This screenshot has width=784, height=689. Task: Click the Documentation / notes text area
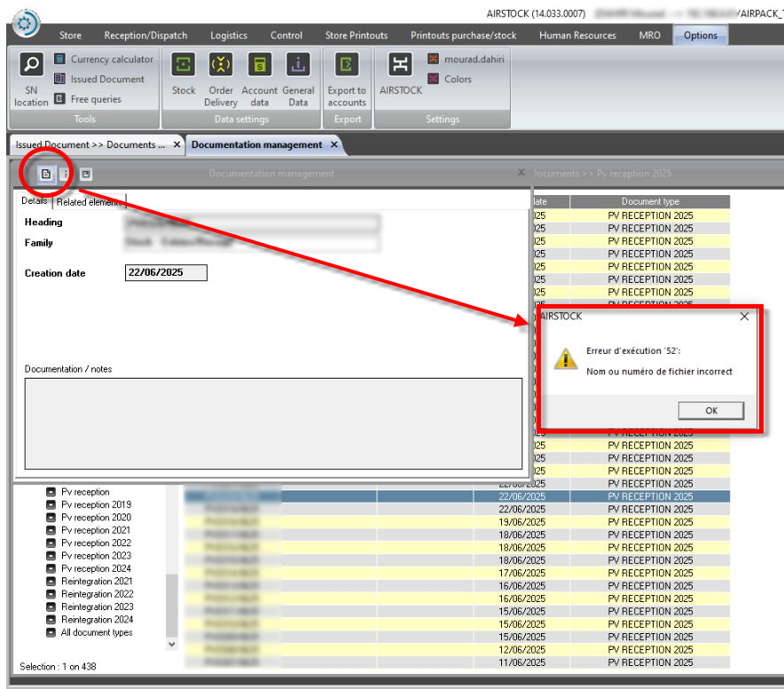pos(273,423)
